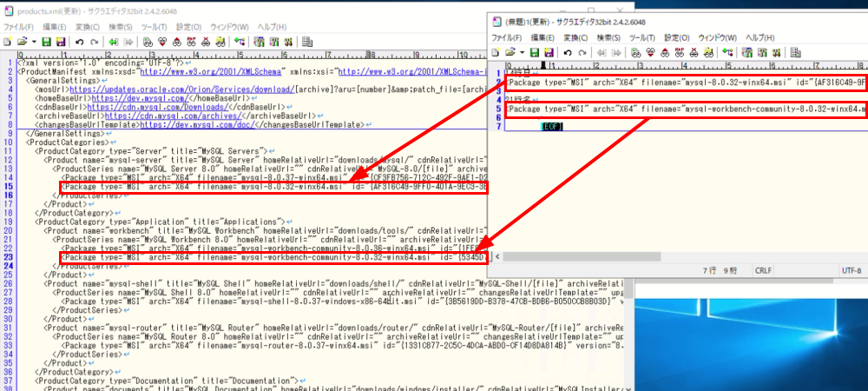This screenshot has width=868, height=391.
Task: Click mysql-shell Product line 26 text
Action: click(x=334, y=283)
